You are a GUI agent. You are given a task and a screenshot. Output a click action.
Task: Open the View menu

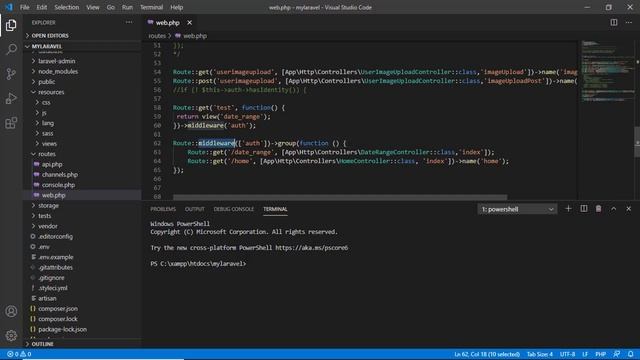click(x=93, y=7)
